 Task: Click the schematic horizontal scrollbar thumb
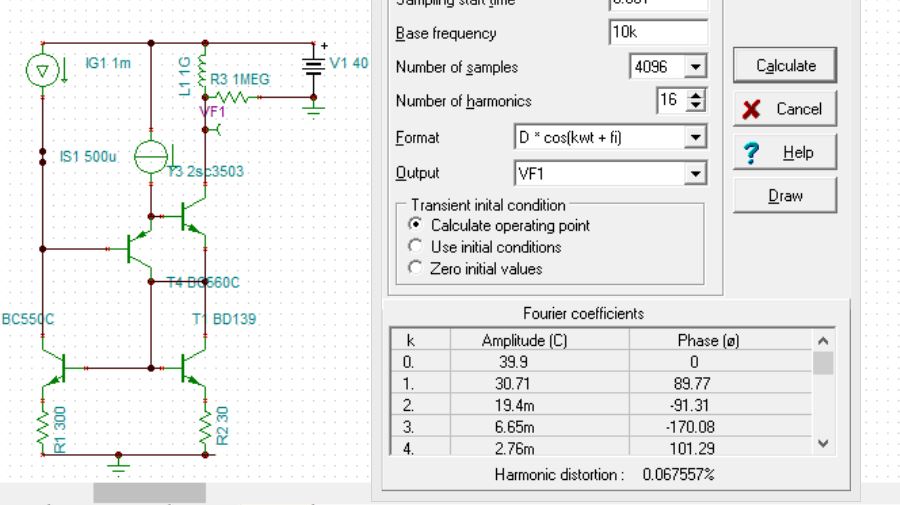[x=149, y=492]
